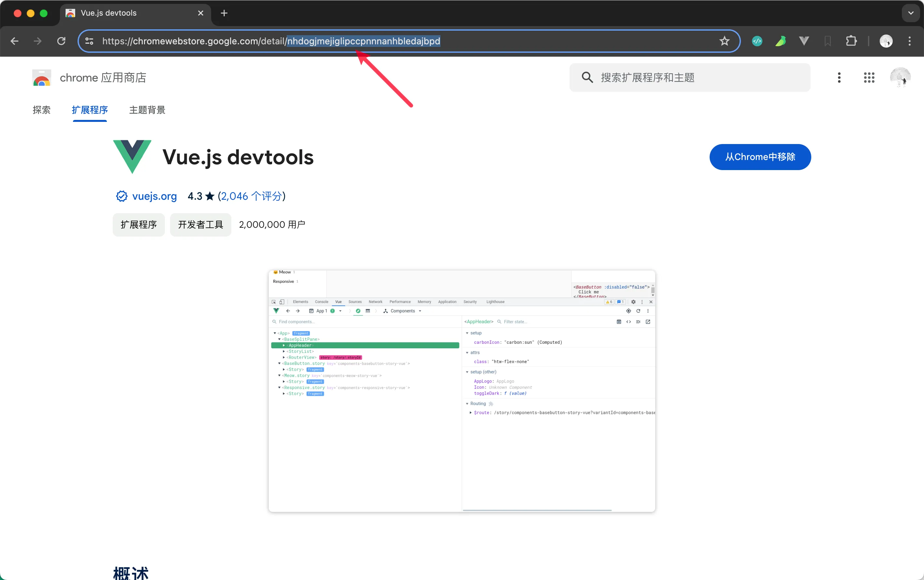Reload the current page
Screen dimensions: 924x580
point(61,41)
